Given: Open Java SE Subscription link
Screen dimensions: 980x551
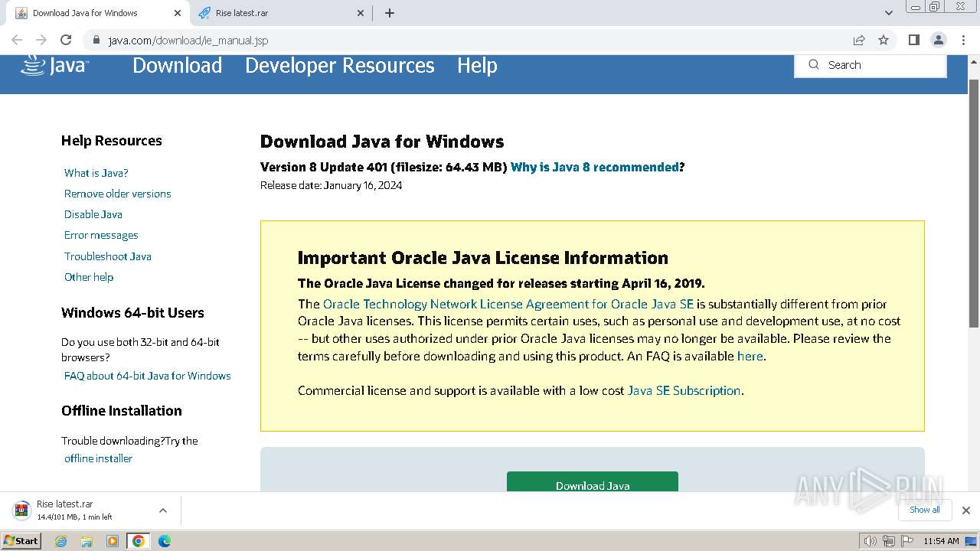Looking at the screenshot, I should 684,390.
